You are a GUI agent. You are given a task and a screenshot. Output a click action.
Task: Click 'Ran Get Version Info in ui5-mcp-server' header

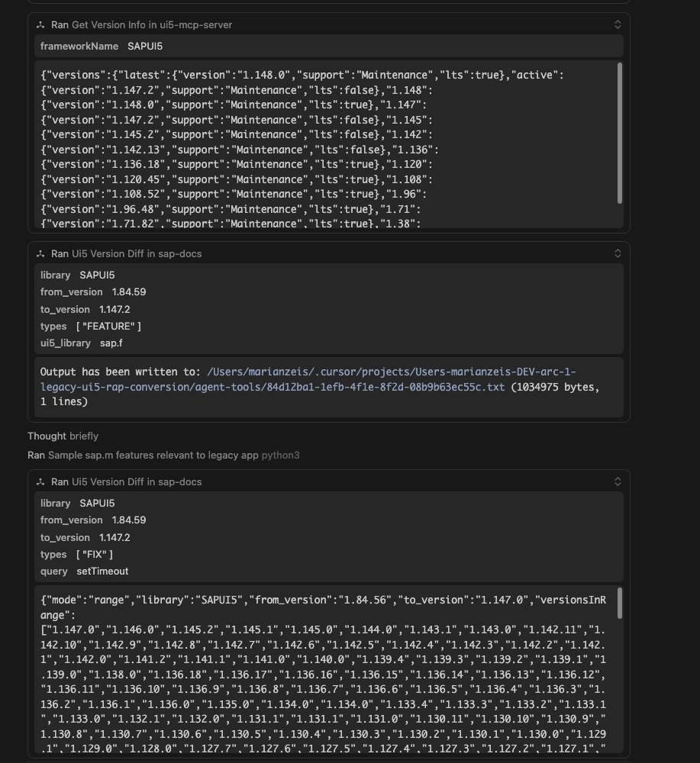click(x=142, y=25)
